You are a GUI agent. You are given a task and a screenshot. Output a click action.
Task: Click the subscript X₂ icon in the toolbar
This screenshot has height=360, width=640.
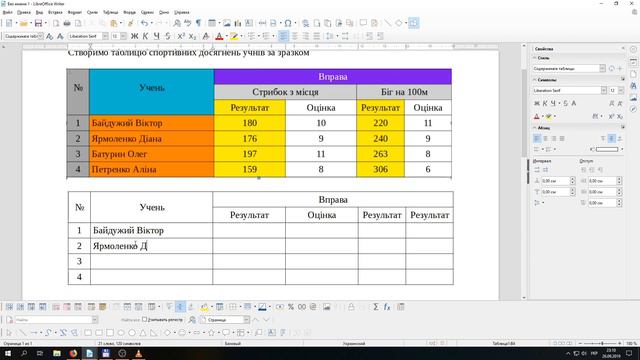(x=192, y=36)
